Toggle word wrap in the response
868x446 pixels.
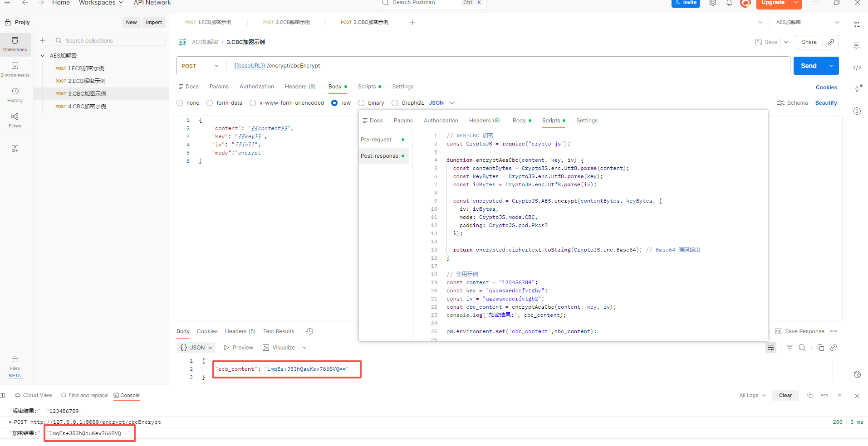(x=771, y=348)
